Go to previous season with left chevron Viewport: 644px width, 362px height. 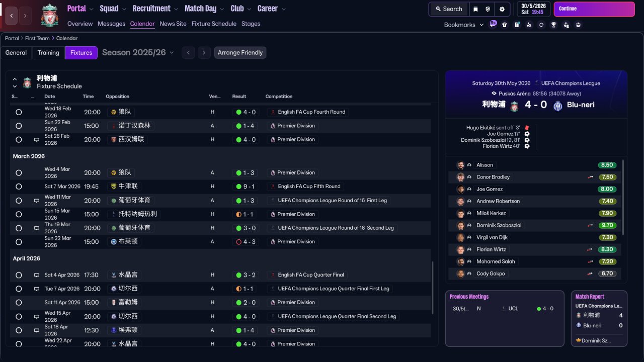click(x=188, y=53)
